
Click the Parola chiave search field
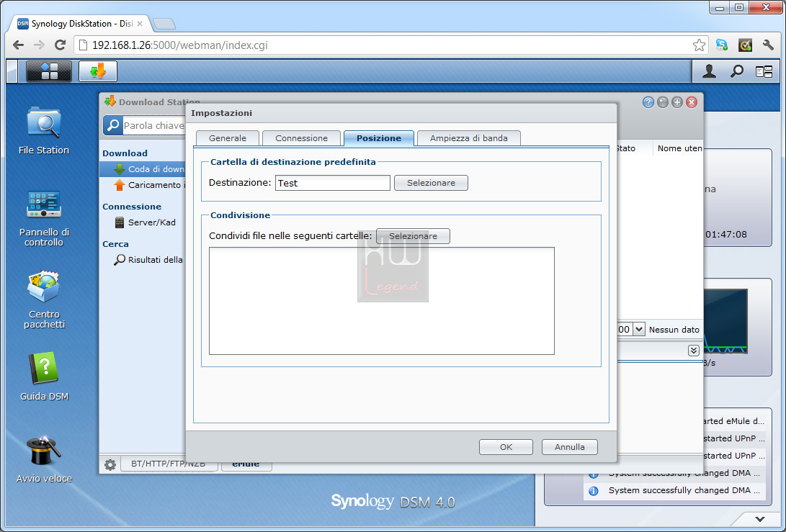154,125
